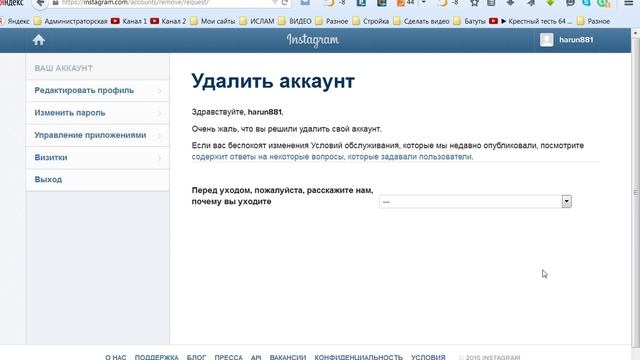Open Разное folder after Крестный тесть bookmark
The image size is (640, 360).
click(x=593, y=21)
